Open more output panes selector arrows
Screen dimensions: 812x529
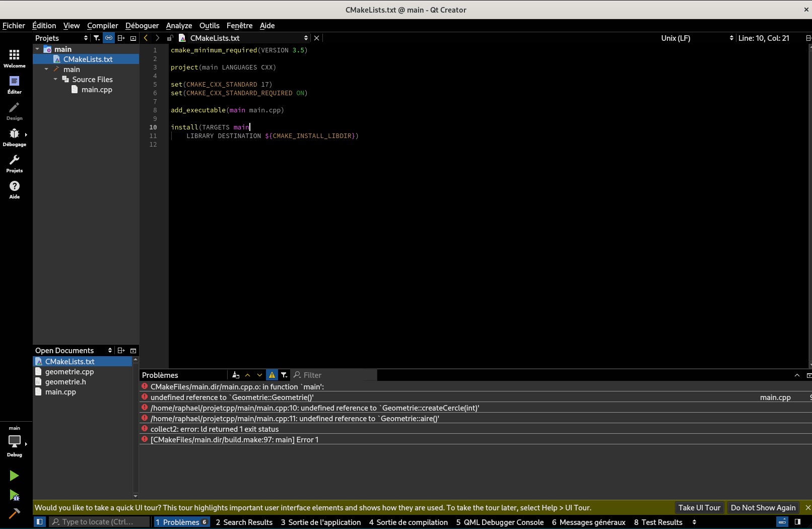[694, 522]
